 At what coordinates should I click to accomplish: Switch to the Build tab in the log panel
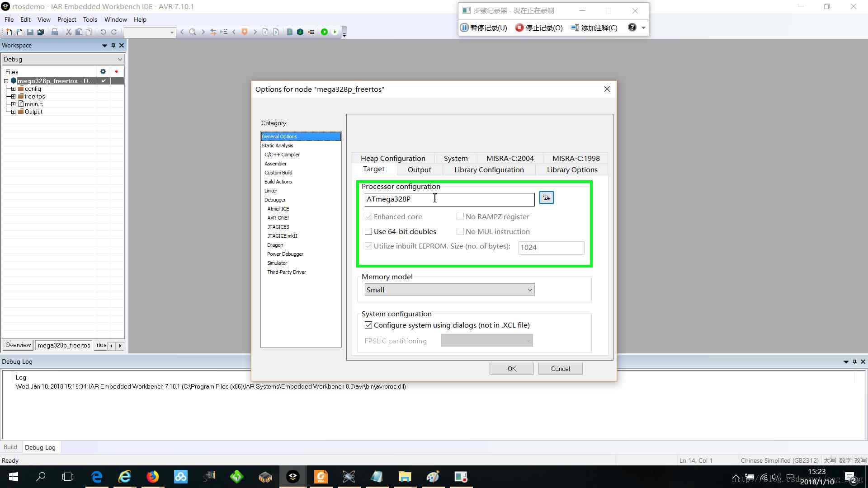tap(10, 447)
